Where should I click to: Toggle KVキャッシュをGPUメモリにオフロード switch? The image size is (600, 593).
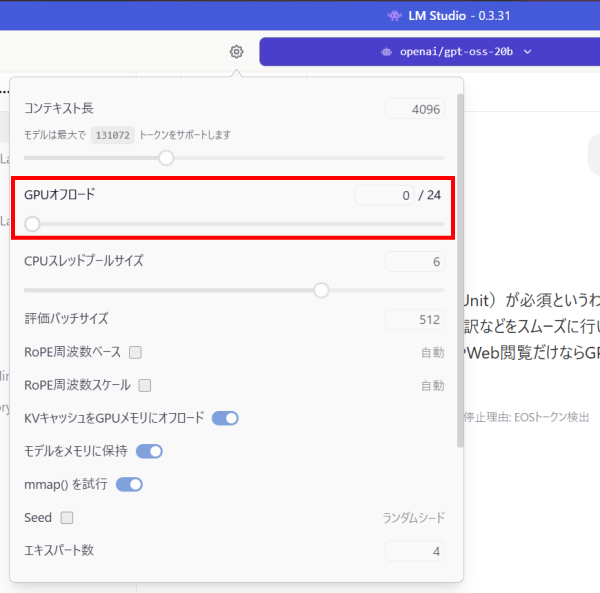pyautogui.click(x=225, y=418)
